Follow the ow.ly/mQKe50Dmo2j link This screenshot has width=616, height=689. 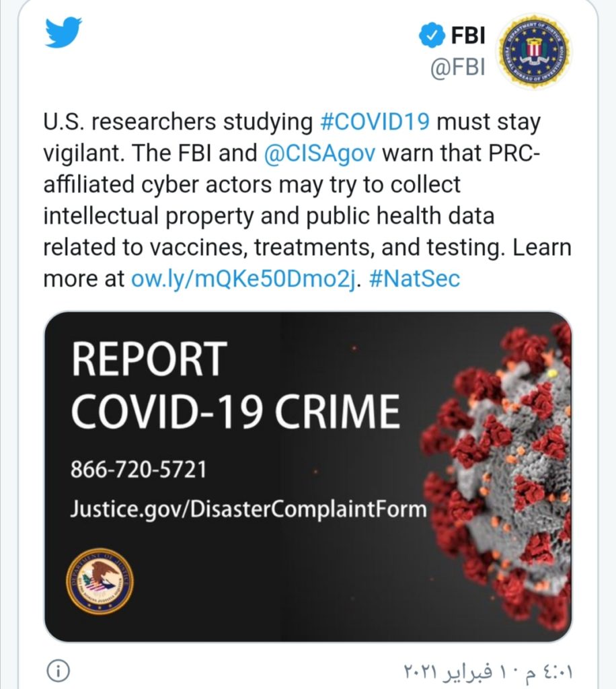(243, 279)
